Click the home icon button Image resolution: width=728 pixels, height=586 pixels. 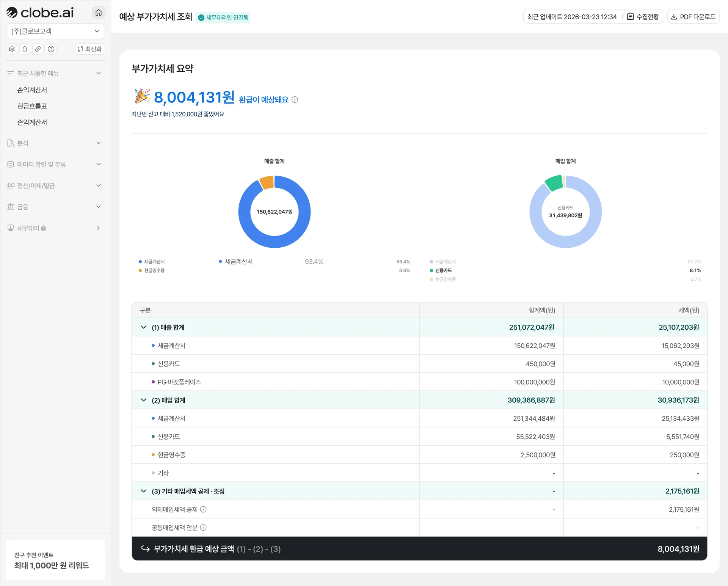pyautogui.click(x=99, y=13)
